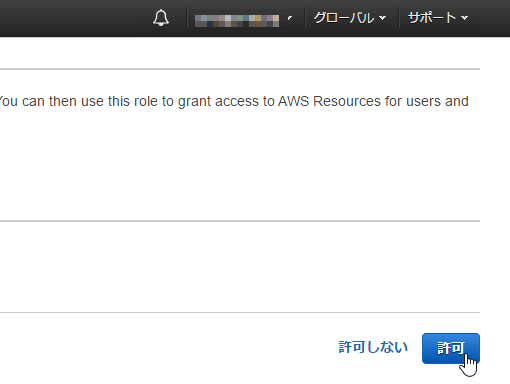Allow the role with the 許可 button

tap(451, 348)
